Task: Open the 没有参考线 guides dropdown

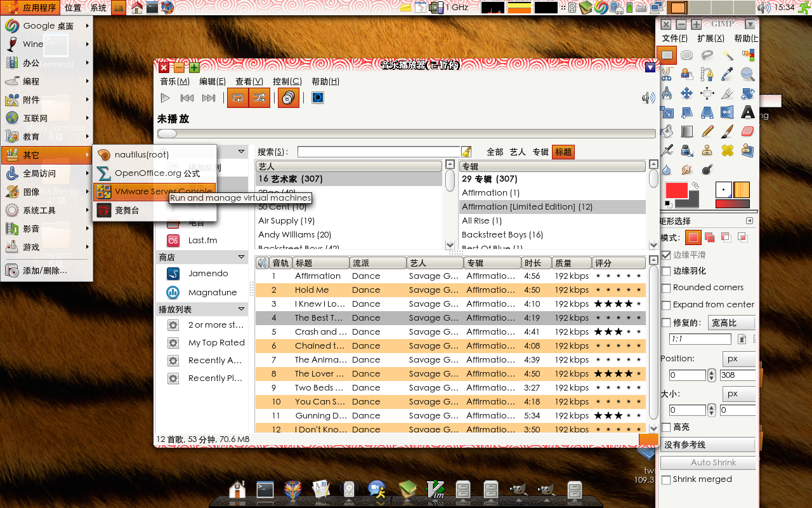Action: click(708, 444)
